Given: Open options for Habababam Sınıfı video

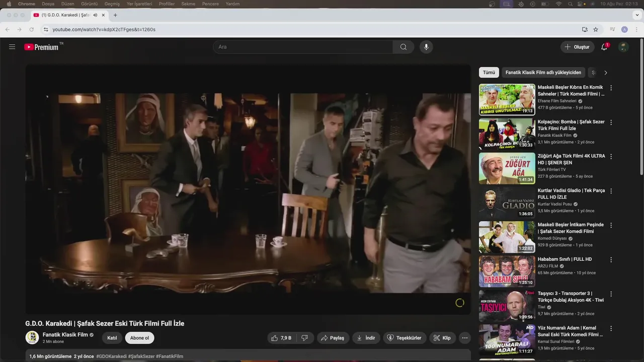Looking at the screenshot, I should (611, 259).
